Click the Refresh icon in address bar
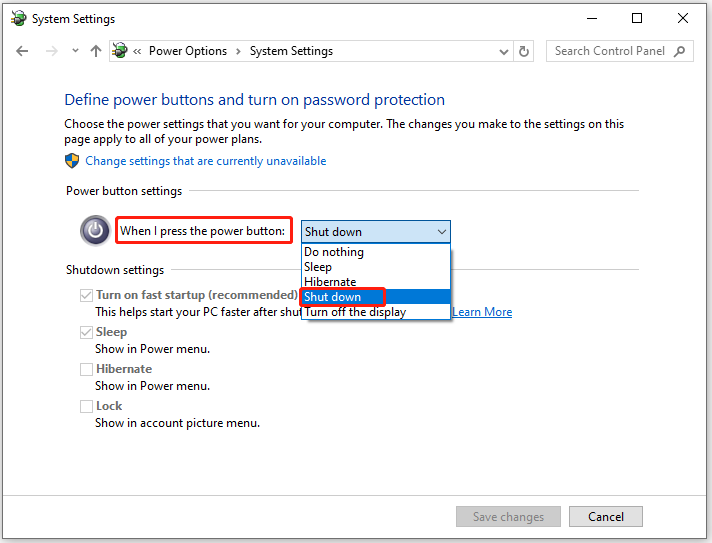Viewport: 712px width, 543px height. pos(525,51)
